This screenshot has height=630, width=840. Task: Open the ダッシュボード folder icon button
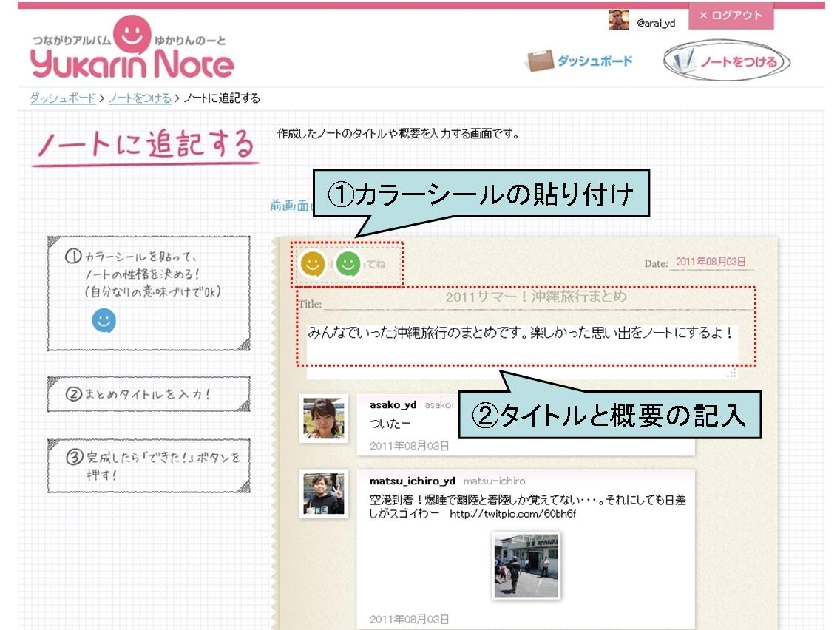pos(578,61)
